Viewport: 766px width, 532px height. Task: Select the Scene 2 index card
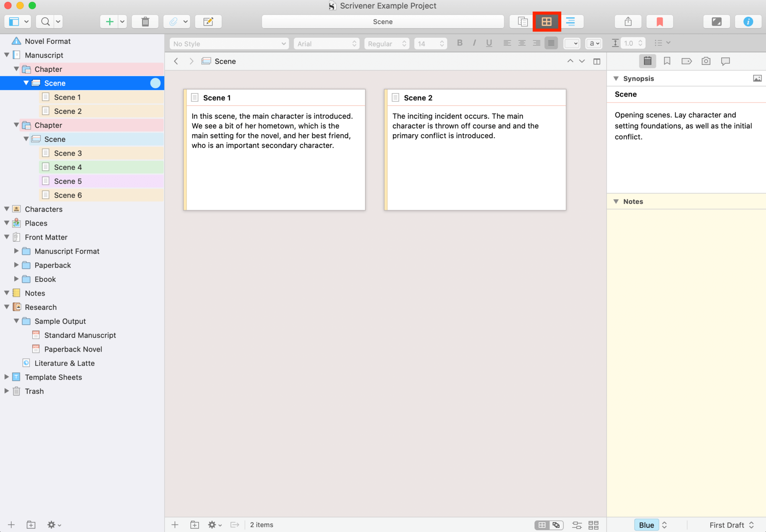(x=474, y=149)
